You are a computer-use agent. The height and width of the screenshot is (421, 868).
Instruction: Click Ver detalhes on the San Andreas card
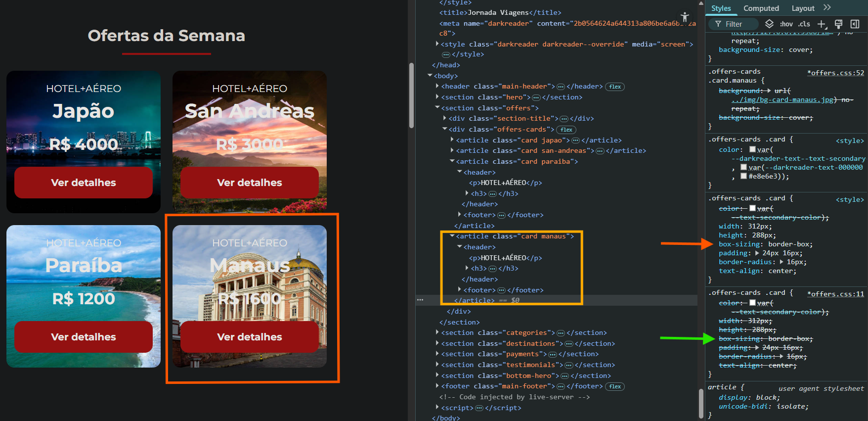pyautogui.click(x=250, y=183)
